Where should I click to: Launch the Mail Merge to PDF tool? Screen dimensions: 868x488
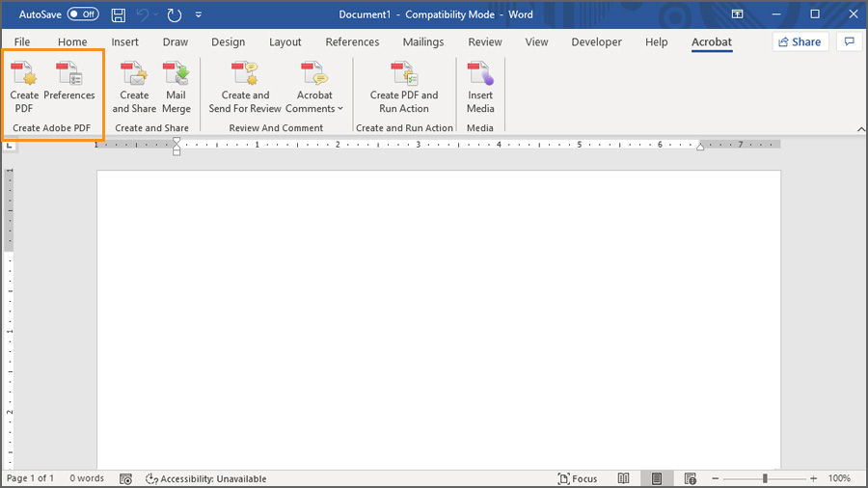click(x=176, y=88)
